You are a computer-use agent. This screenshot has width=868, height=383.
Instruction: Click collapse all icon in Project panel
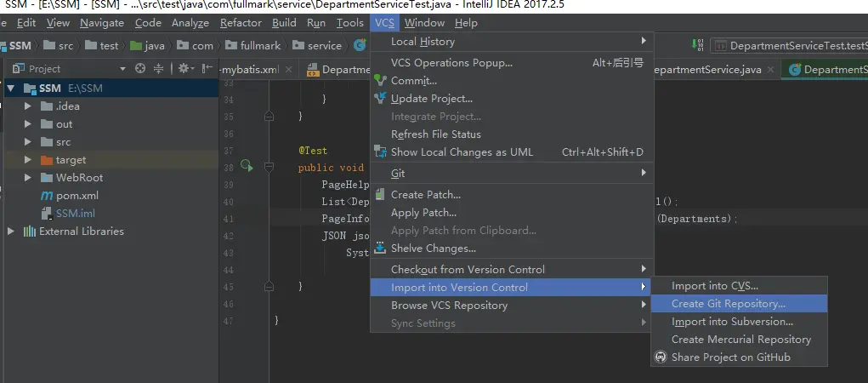coord(159,69)
